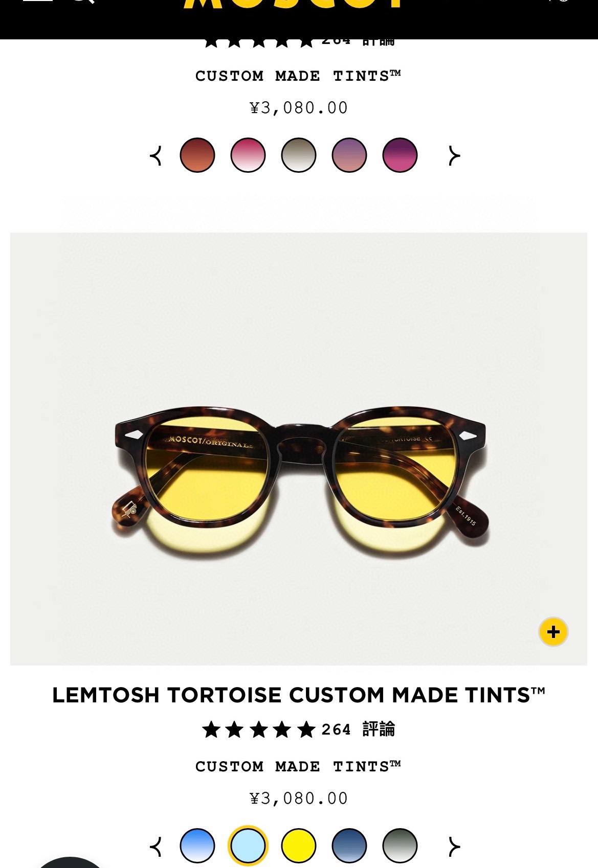Show next tints in upper swatch row
This screenshot has height=868, width=598.
point(454,155)
